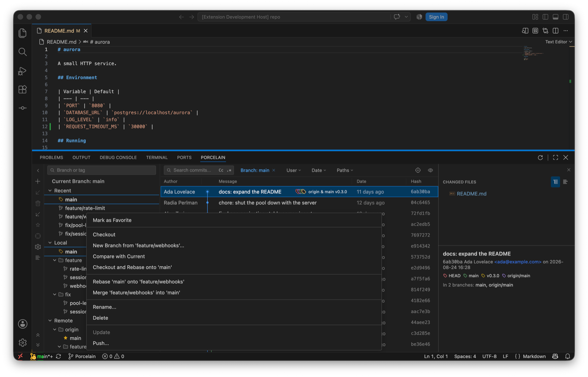
Task: Maximize the bottom panel size
Action: click(555, 157)
